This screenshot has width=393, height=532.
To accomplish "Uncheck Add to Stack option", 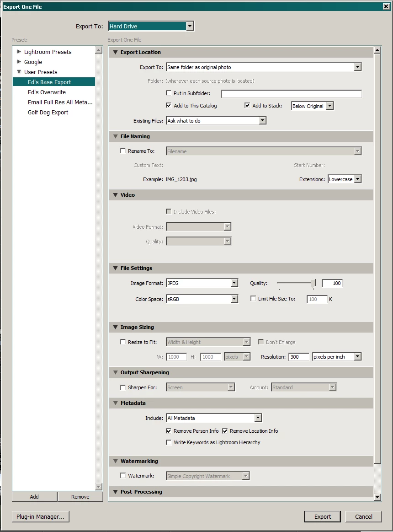I will (247, 106).
